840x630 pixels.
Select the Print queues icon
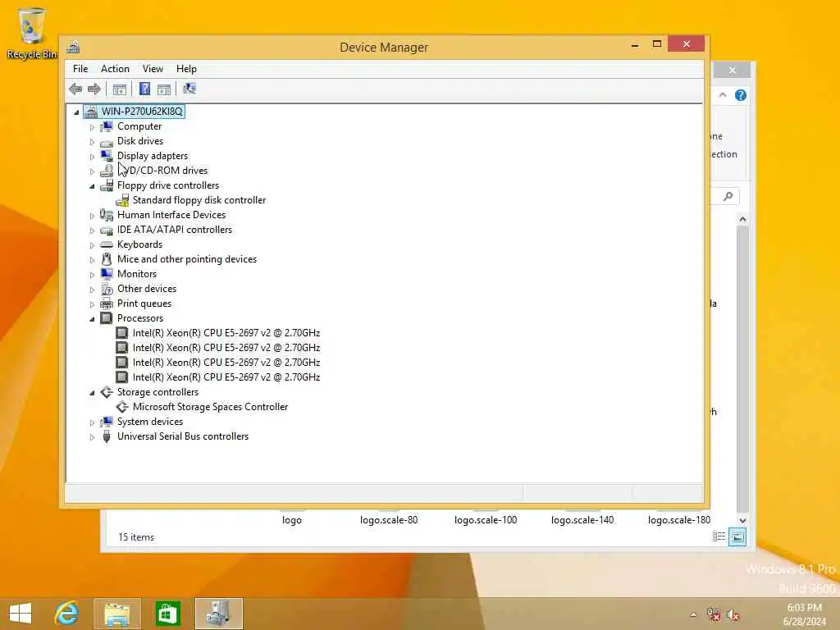[x=107, y=304]
